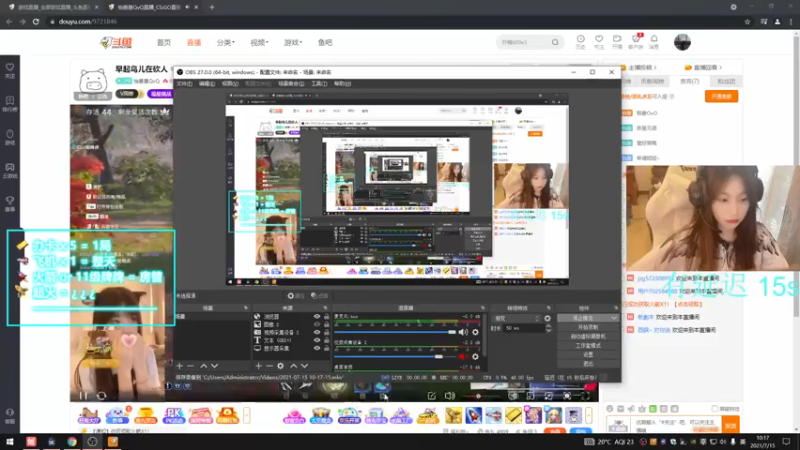This screenshot has width=800, height=450.
Task: Pop out the OBS mixer dock
Action: pos(483,308)
